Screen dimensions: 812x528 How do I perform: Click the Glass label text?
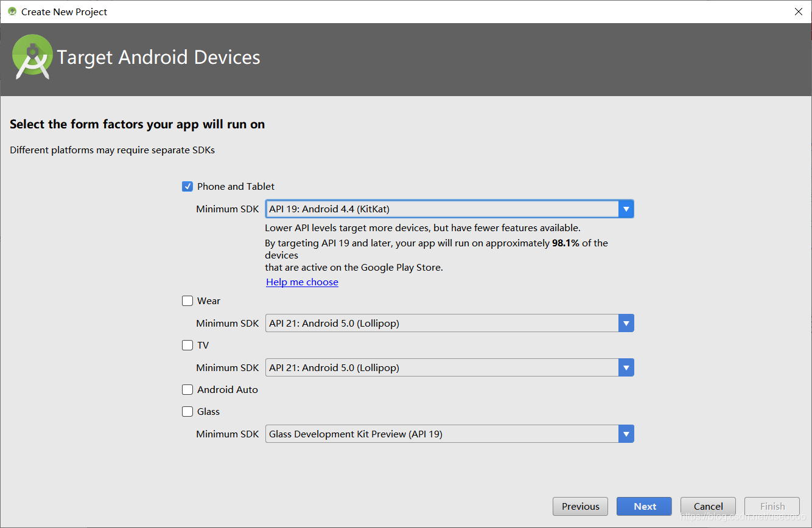click(208, 412)
